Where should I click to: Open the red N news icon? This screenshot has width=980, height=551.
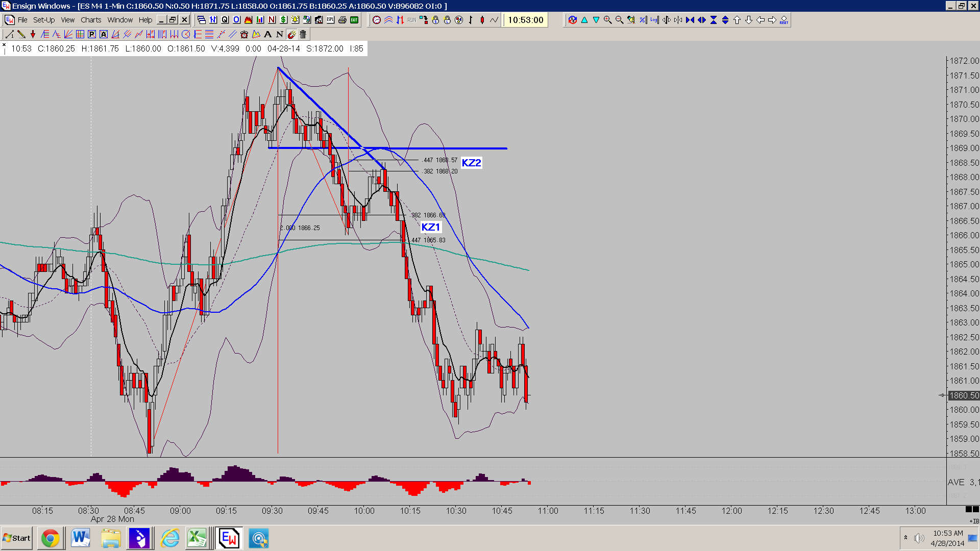[272, 20]
